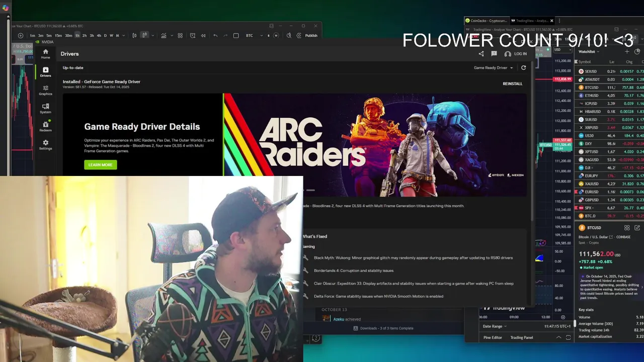Viewport: 644px width, 362px height.
Task: Expand timeframe dropdown arrow after M
Action: pyautogui.click(x=123, y=36)
